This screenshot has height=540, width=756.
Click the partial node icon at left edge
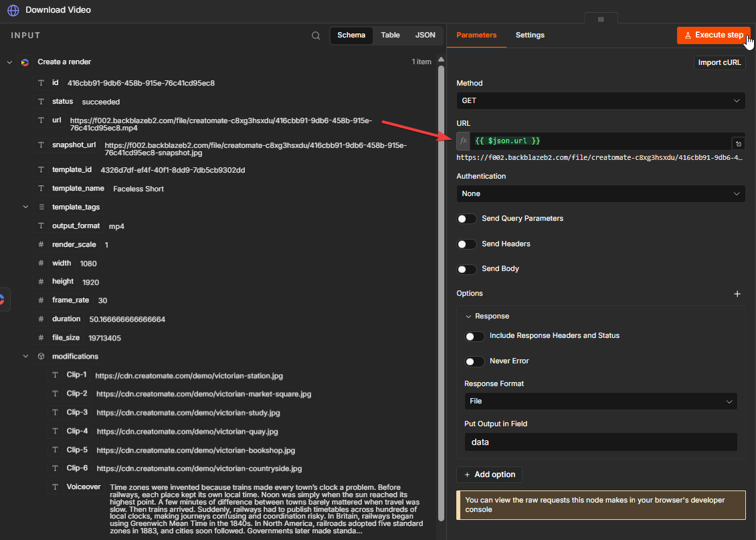click(x=4, y=299)
